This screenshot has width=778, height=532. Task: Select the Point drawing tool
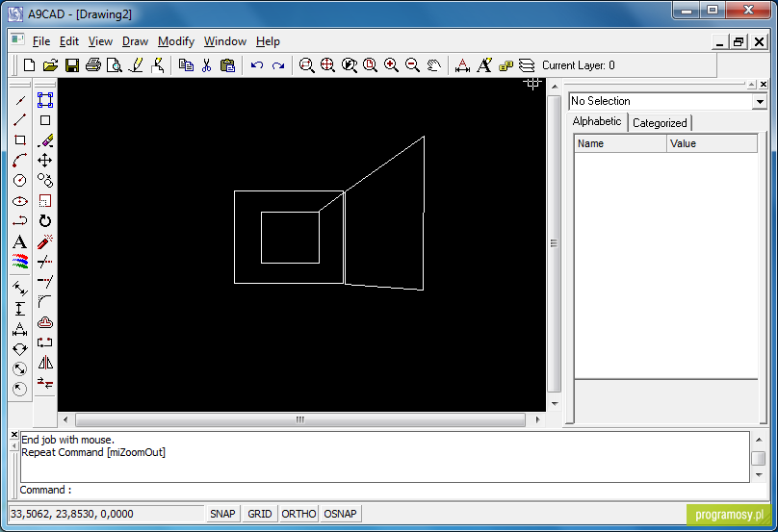tap(20, 101)
